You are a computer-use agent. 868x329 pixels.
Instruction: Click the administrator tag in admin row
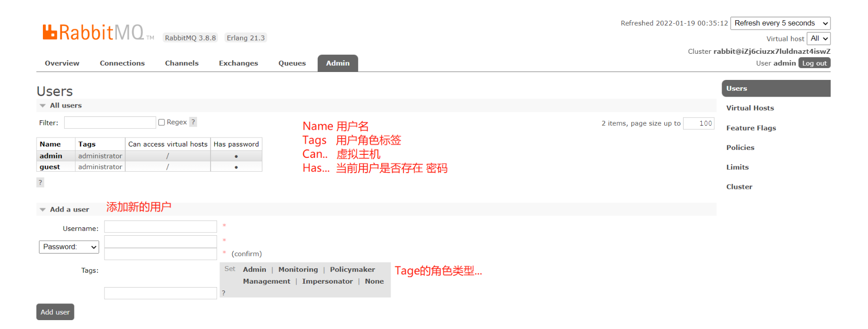[x=100, y=156]
